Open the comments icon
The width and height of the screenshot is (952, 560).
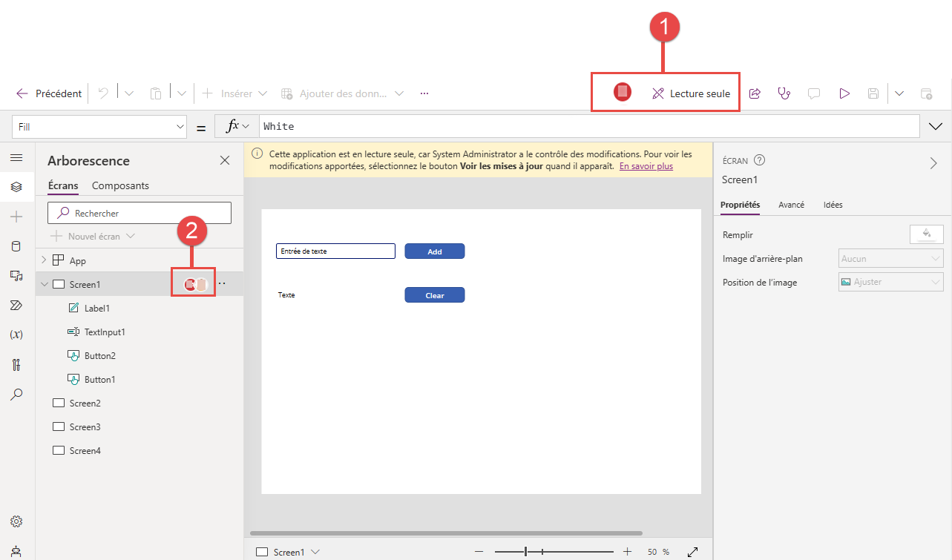coord(814,93)
